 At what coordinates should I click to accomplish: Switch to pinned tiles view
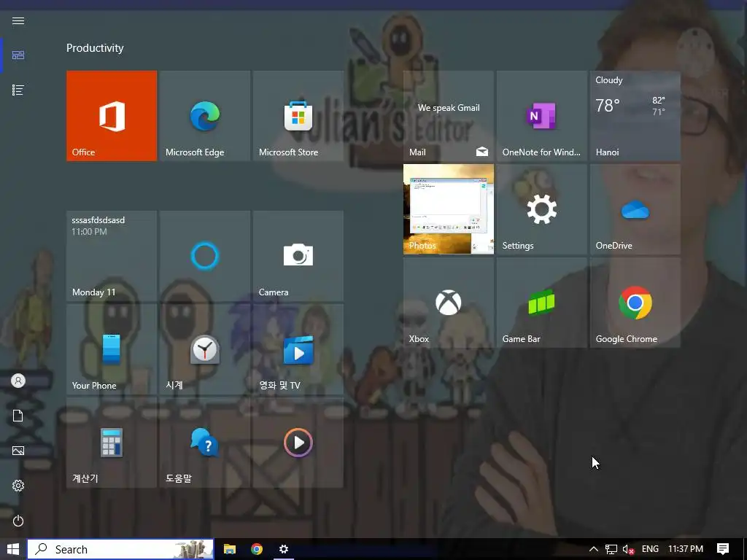[x=18, y=55]
